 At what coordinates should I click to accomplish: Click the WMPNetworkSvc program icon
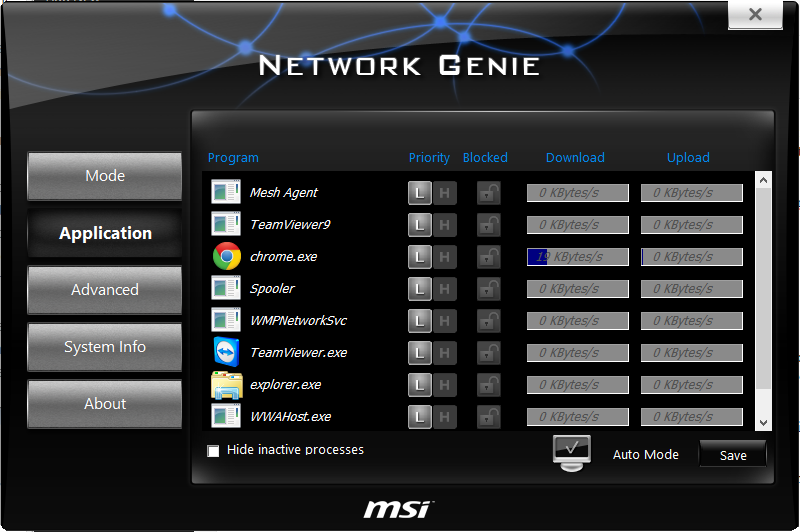tap(226, 320)
